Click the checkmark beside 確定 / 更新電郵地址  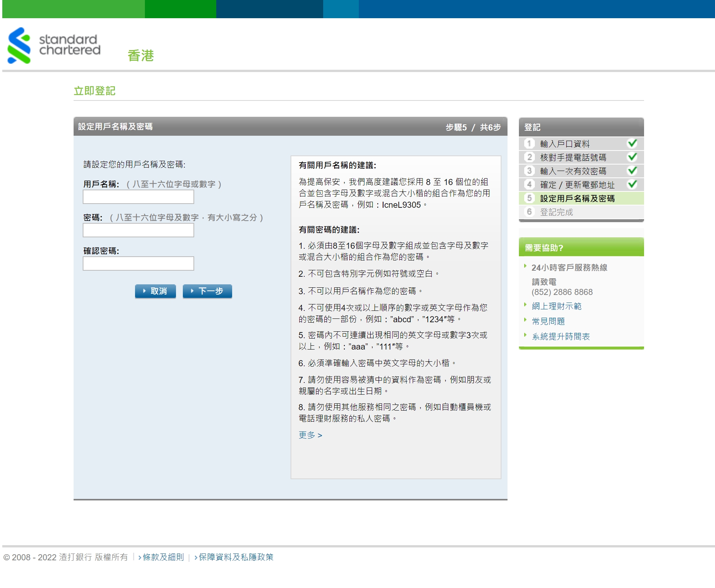pos(632,184)
